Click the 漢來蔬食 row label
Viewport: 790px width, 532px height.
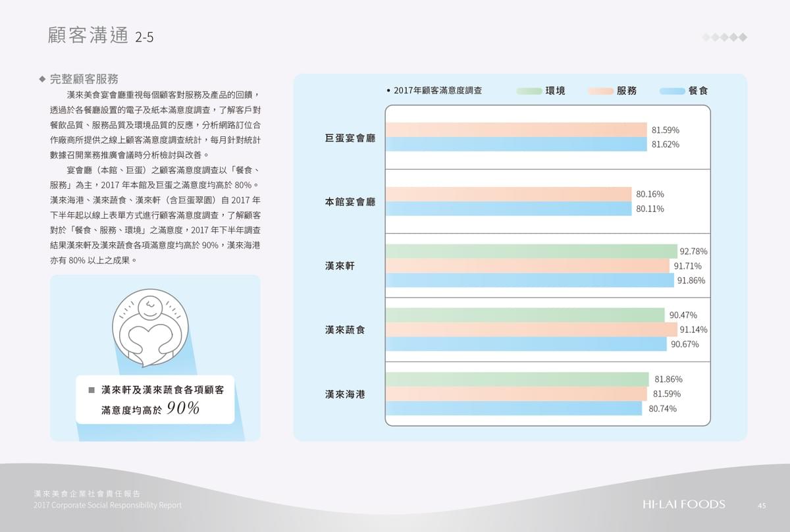click(344, 330)
